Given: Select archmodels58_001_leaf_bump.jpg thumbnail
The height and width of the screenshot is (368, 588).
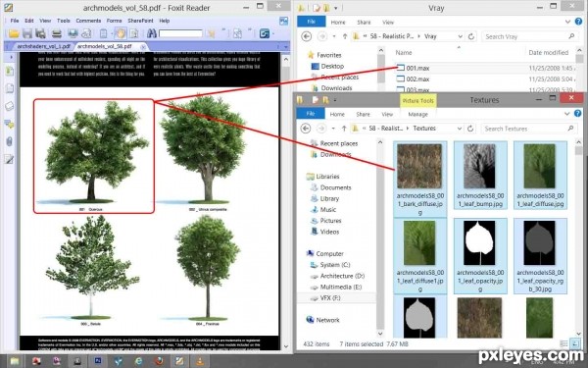Looking at the screenshot, I should point(480,175).
